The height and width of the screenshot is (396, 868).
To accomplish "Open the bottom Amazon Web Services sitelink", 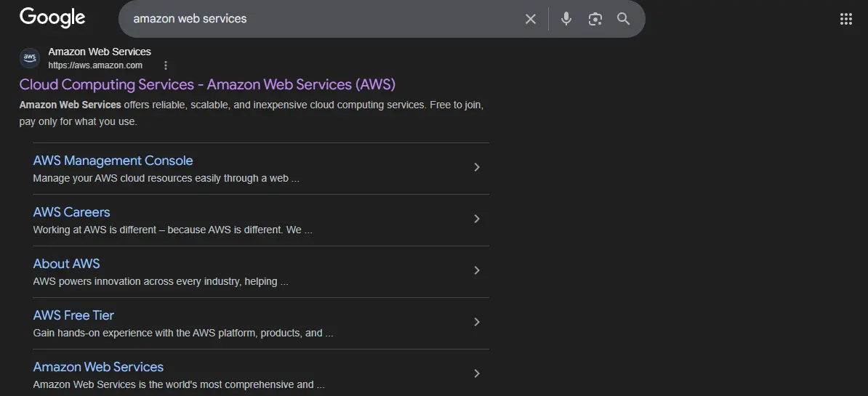I will tap(98, 367).
